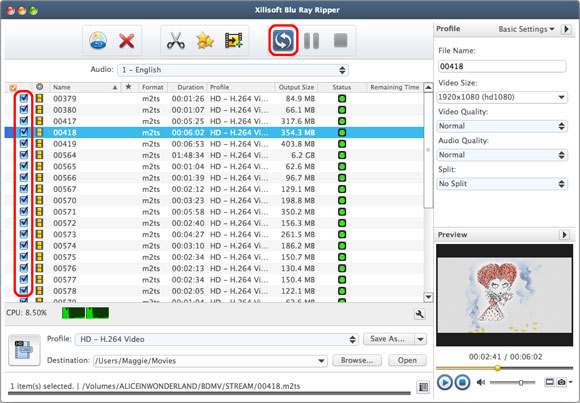The width and height of the screenshot is (580, 403).
Task: Uncheck the checkbox for 00575
Action: coord(24,256)
